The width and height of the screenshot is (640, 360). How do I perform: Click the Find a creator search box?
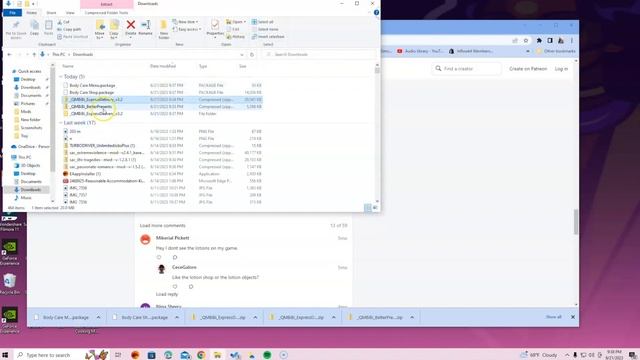tap(466, 69)
